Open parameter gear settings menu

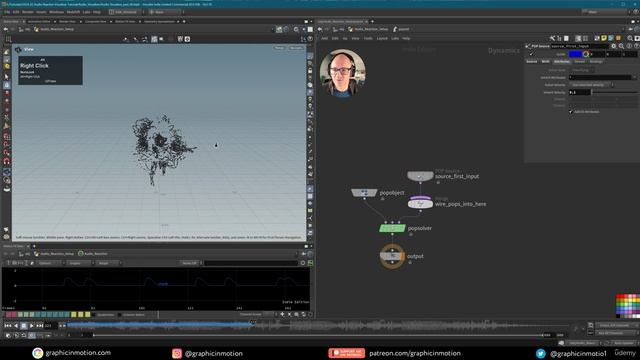613,46
